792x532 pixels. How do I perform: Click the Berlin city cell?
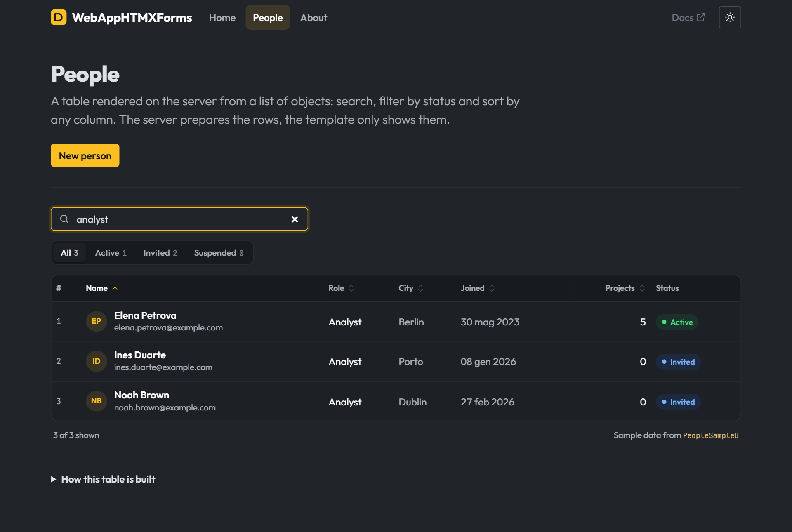pos(411,322)
